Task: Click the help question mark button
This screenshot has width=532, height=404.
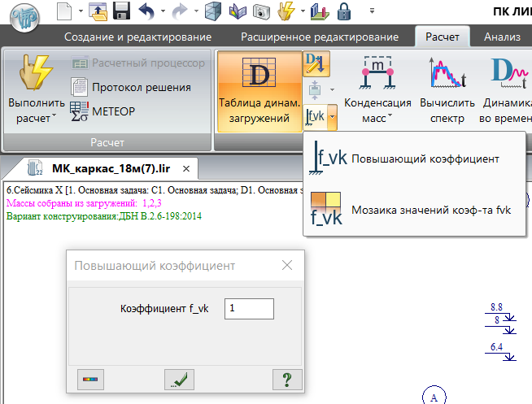Action: 286,379
